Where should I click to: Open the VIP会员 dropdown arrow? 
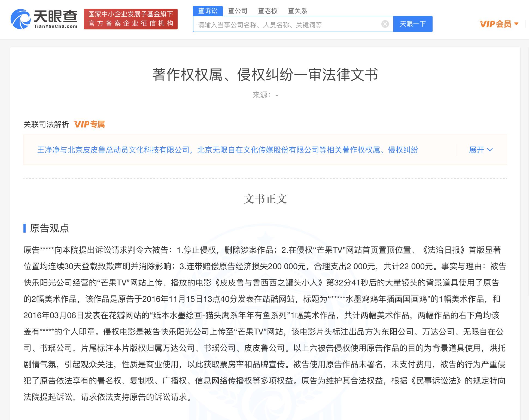[516, 24]
